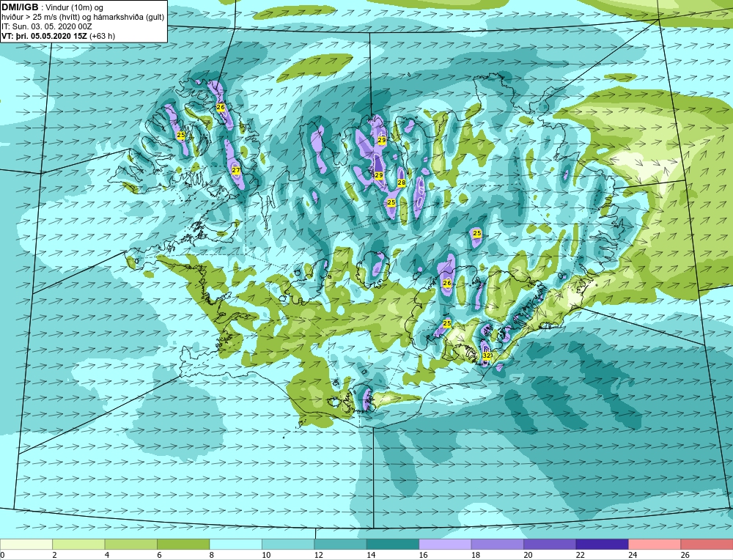Click the medium teal 12–14 m/s legend swatch
The height and width of the screenshot is (560, 733).
[x=340, y=544]
